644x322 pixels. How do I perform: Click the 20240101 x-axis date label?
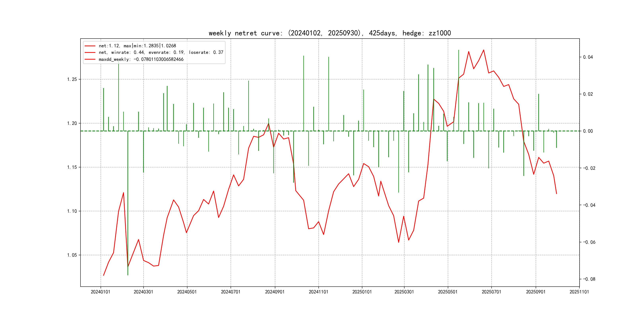point(101,292)
